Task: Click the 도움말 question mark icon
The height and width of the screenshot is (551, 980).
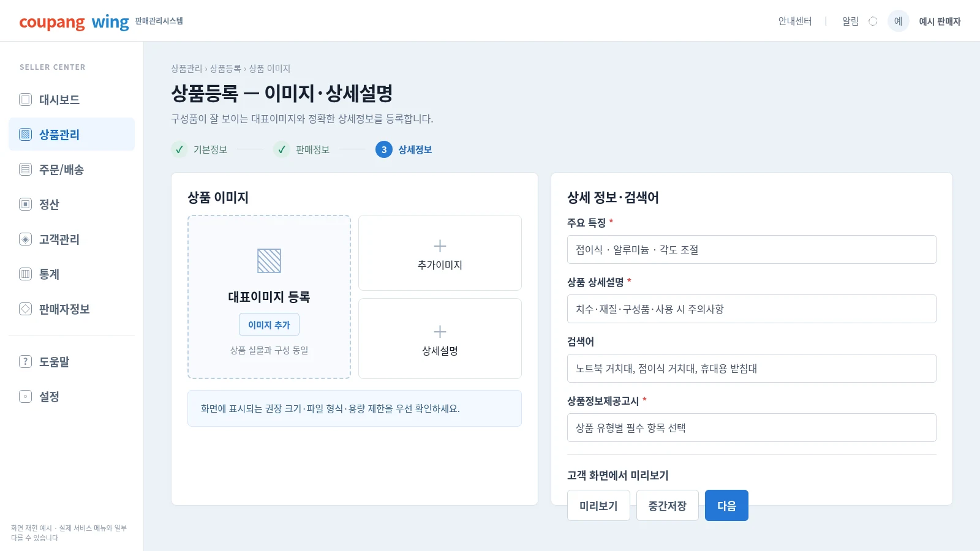Action: (25, 361)
